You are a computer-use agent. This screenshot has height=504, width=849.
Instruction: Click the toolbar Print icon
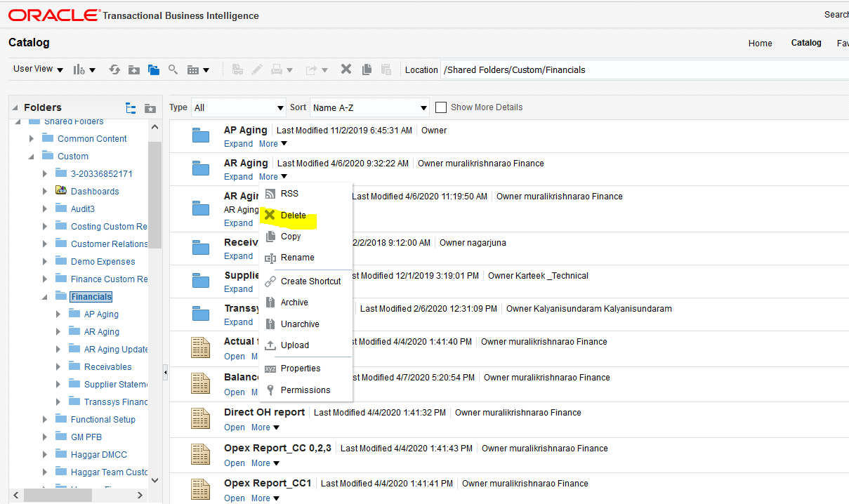(281, 69)
